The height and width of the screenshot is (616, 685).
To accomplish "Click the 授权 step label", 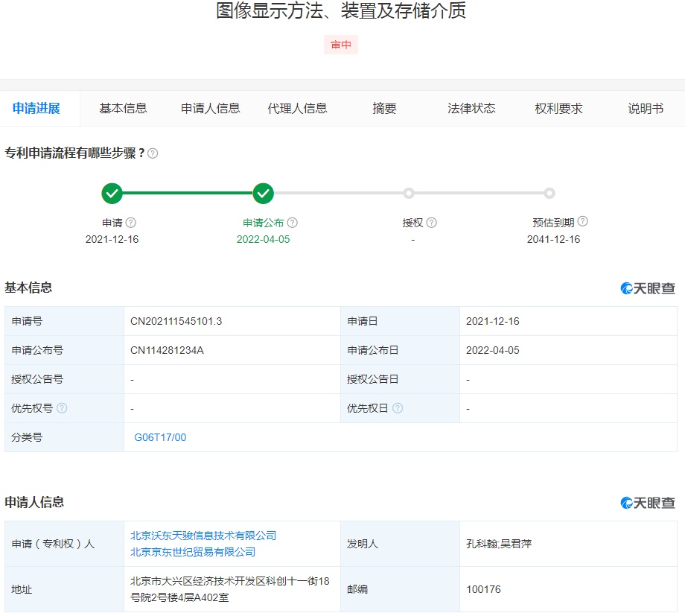I will (x=412, y=223).
